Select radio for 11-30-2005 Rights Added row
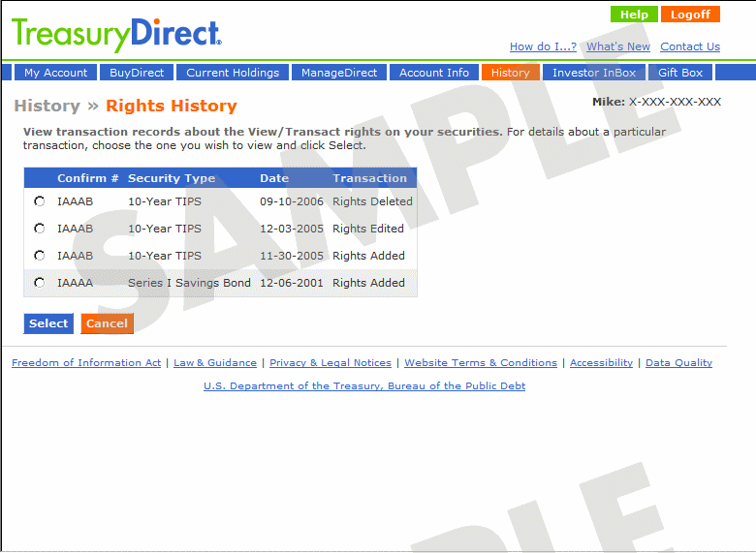The height and width of the screenshot is (553, 756). tap(40, 256)
